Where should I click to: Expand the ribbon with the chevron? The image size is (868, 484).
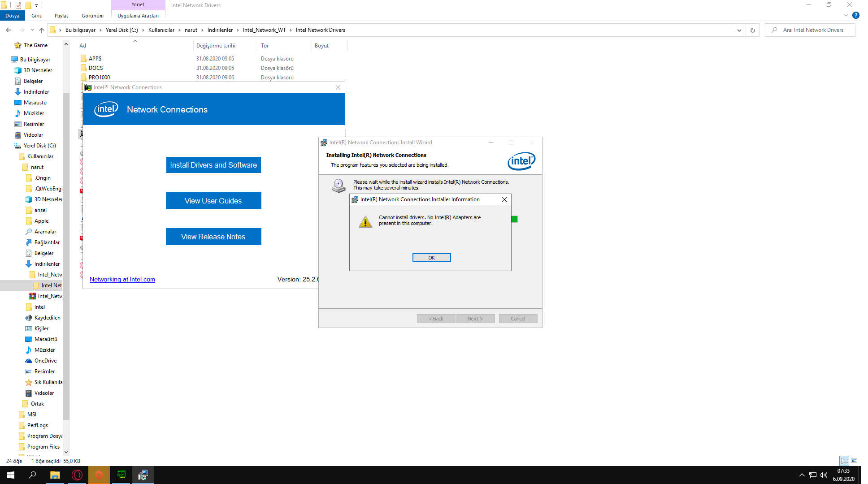tap(846, 15)
